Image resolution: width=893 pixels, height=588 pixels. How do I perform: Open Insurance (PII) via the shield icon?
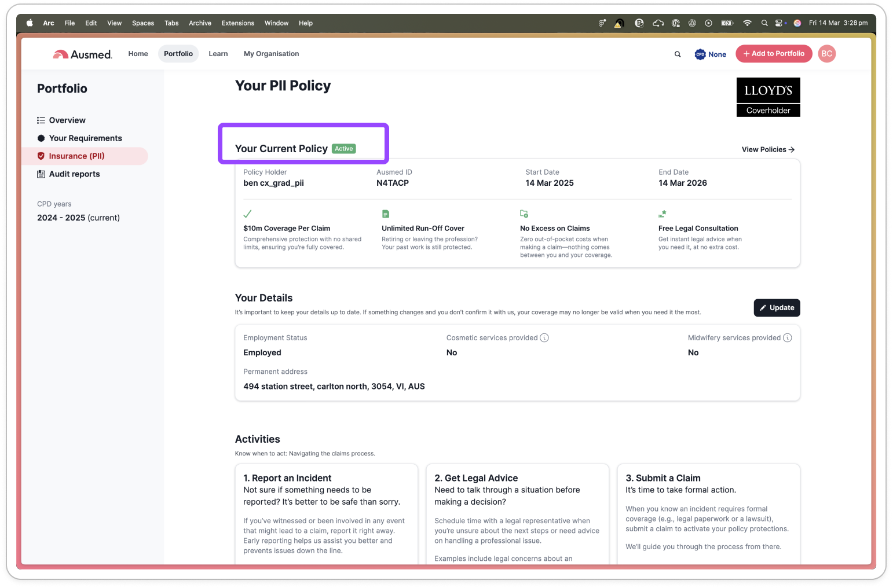click(41, 156)
